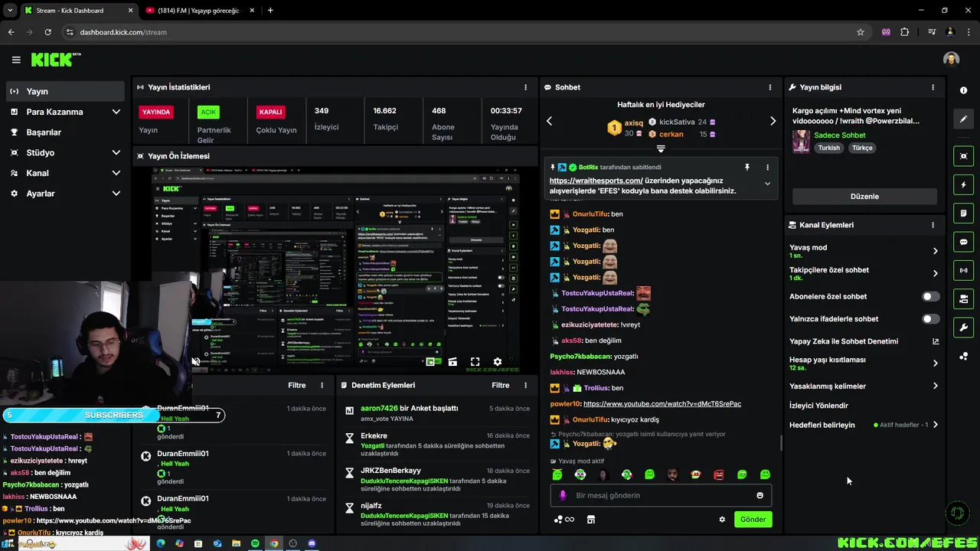This screenshot has width=980, height=551.
Task: Show the previous weekly gifters
Action: (549, 121)
